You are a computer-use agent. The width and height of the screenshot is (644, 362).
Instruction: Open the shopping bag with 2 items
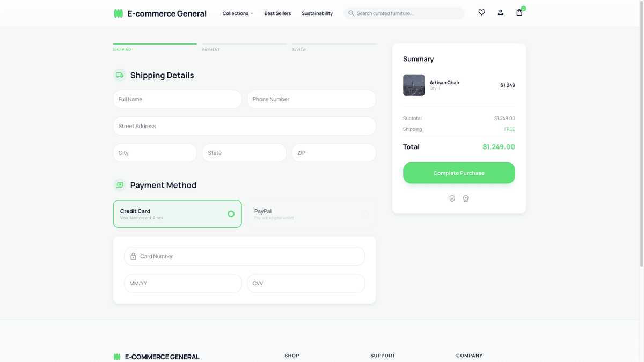(x=519, y=13)
